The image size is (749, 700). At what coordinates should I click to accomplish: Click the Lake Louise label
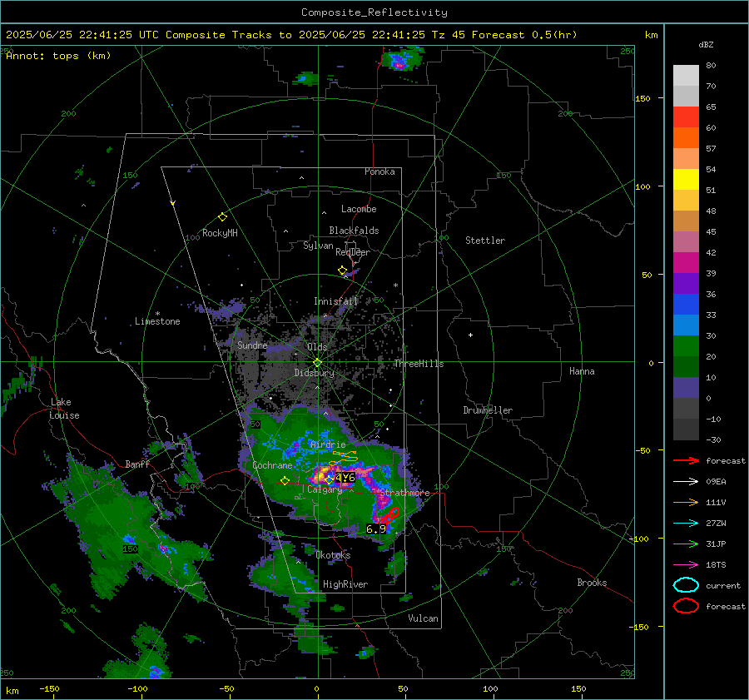coord(64,409)
